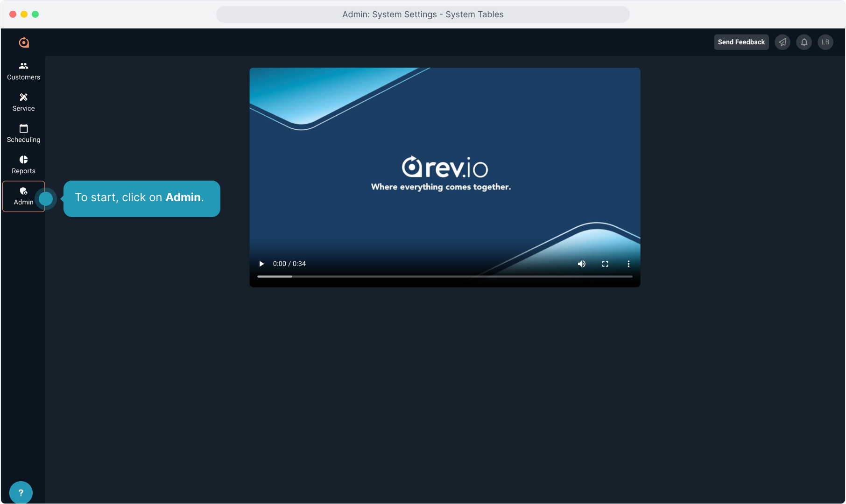
Task: Click the rev.io video thumbnail
Action: pyautogui.click(x=444, y=168)
